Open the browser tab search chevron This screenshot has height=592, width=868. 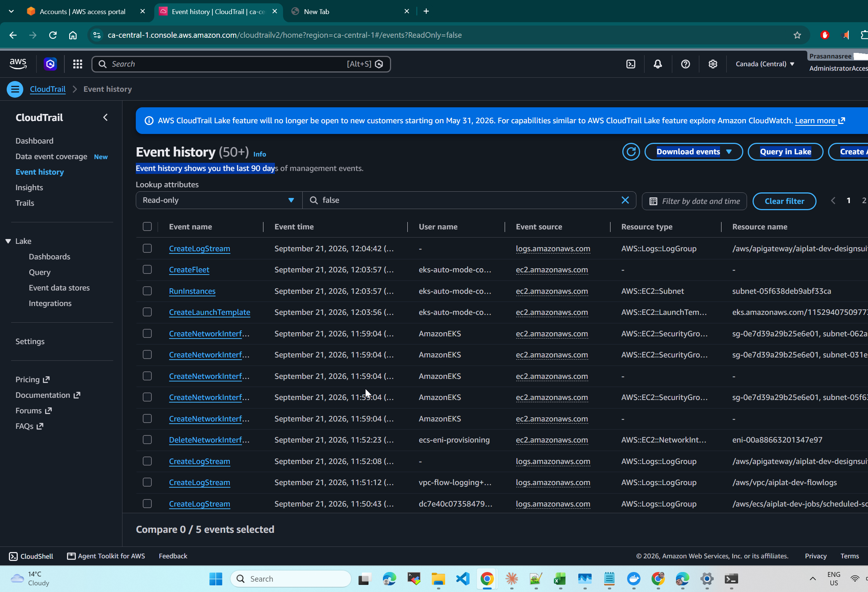[11, 11]
